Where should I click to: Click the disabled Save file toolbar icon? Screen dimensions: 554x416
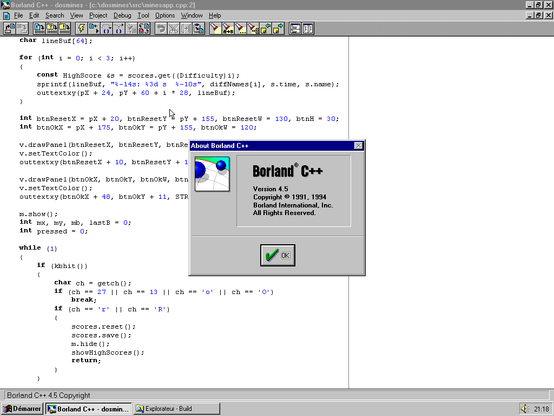22,28
